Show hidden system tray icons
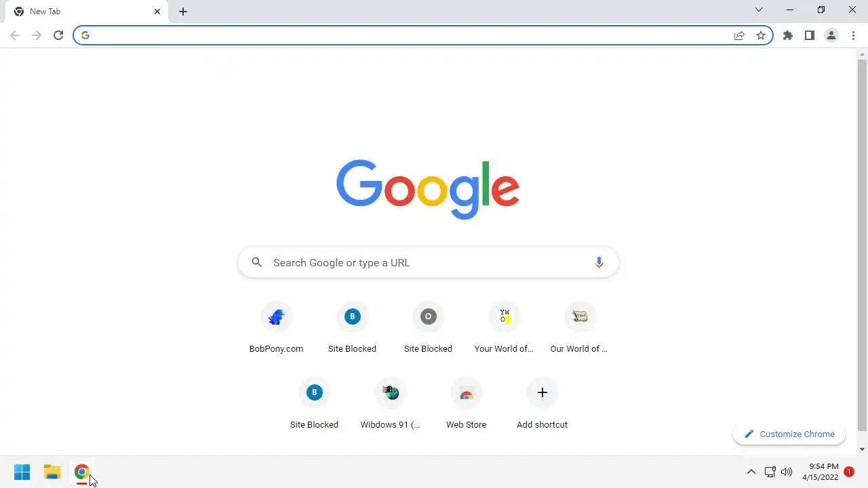 coord(751,472)
